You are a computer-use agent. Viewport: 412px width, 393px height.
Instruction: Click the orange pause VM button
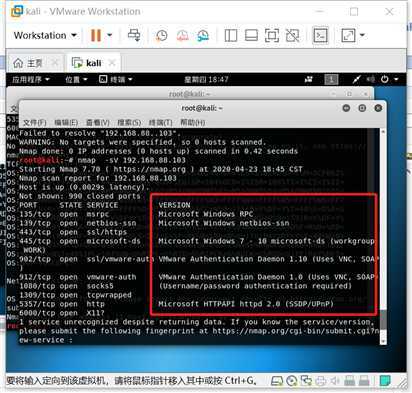(96, 35)
